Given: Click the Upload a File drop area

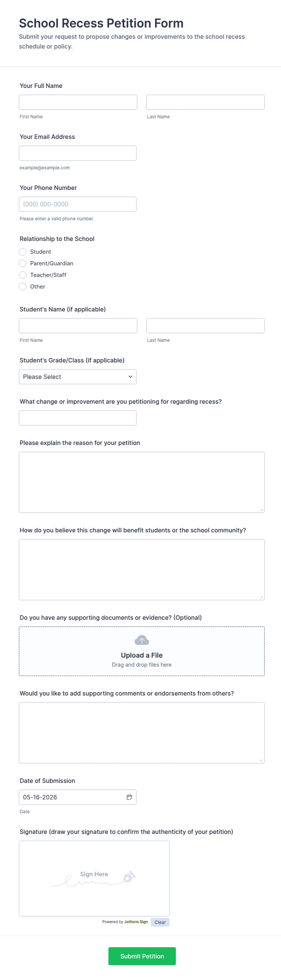Looking at the screenshot, I should tap(142, 651).
